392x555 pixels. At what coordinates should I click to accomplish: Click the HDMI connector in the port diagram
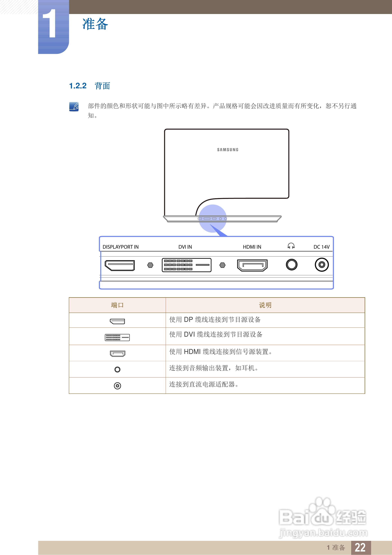pos(252,265)
